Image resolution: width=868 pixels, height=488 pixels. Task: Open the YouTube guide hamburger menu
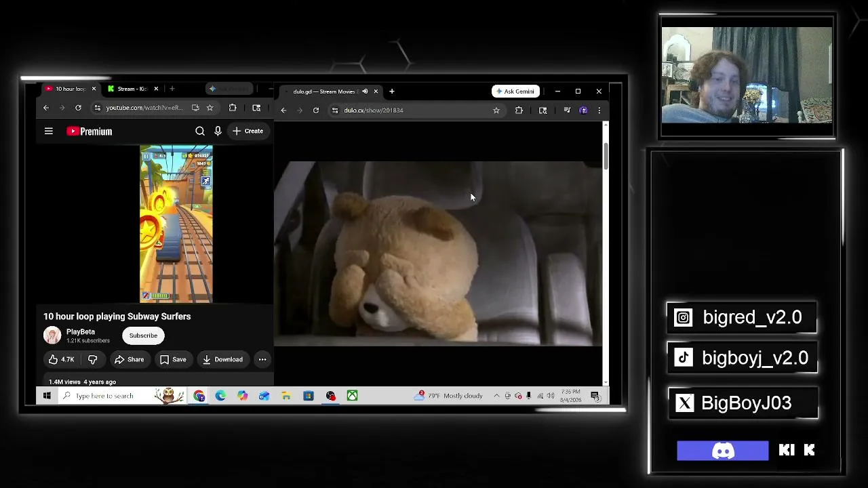point(49,131)
